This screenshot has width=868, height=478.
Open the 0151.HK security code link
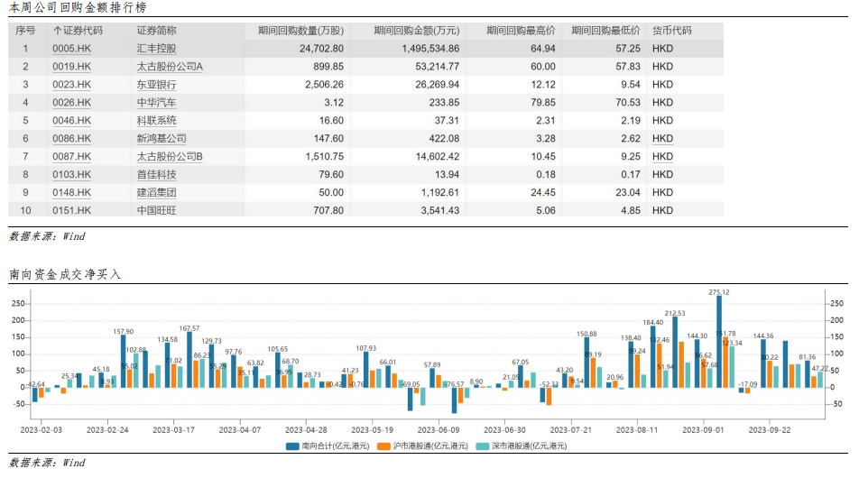click(71, 210)
